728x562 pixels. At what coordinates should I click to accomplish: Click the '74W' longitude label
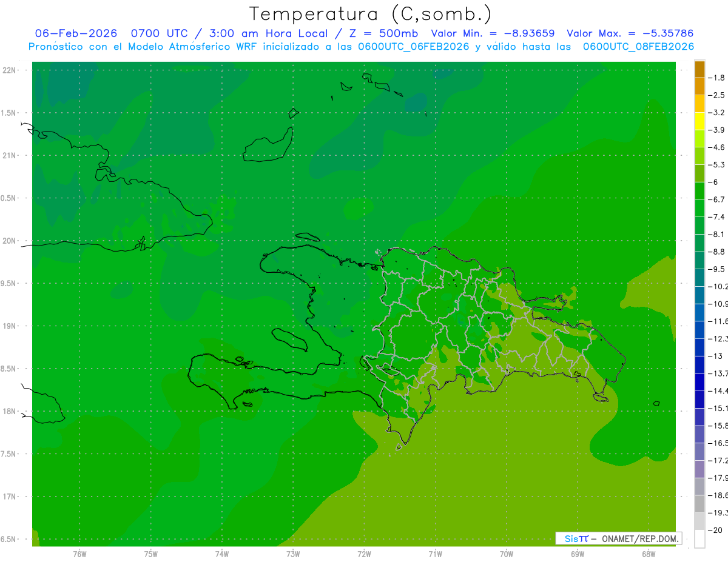(222, 554)
